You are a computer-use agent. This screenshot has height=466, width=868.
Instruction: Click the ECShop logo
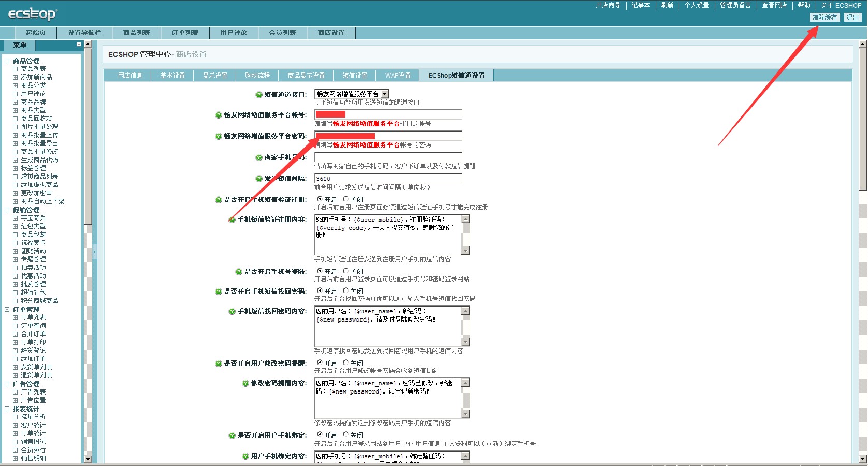coord(32,14)
